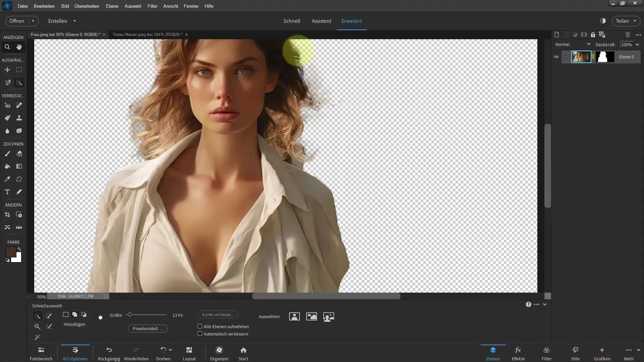Screen dimensions: 644x362
Task: Swap foreground and background colors
Action: coord(19,249)
